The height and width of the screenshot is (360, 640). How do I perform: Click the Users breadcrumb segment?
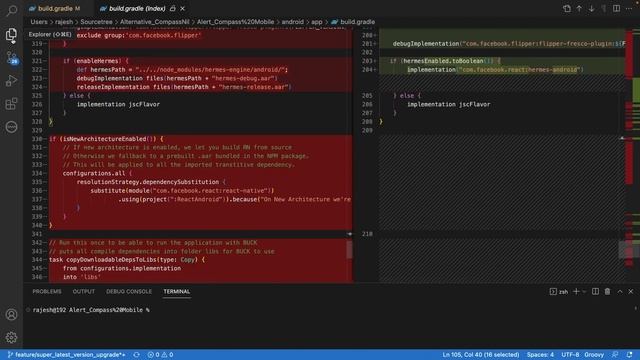[x=39, y=22]
